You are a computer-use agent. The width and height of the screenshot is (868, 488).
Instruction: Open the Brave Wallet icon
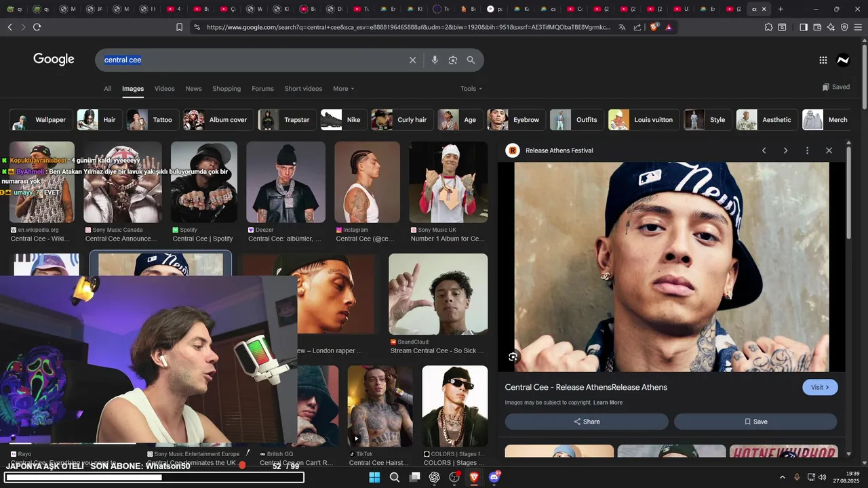(x=817, y=27)
